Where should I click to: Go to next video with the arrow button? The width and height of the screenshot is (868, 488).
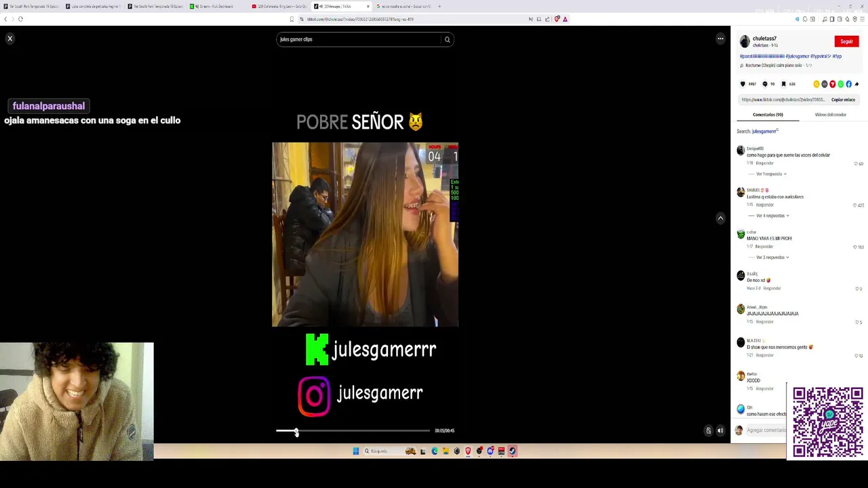click(720, 218)
